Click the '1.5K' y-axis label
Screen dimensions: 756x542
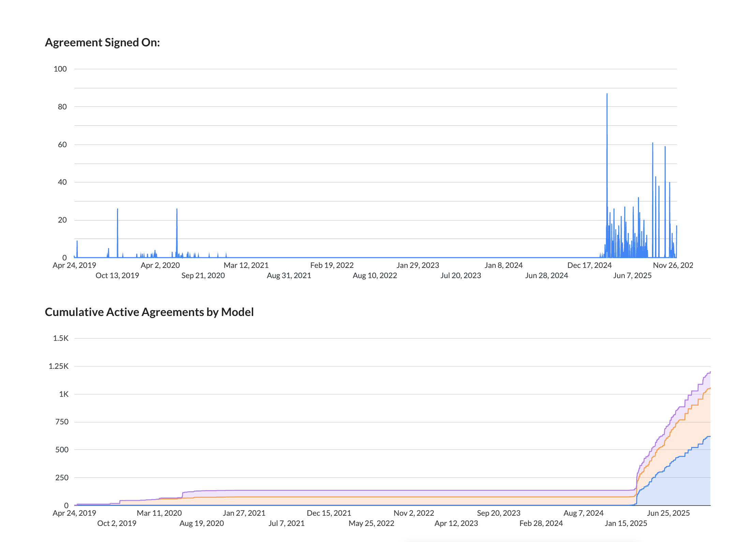click(x=61, y=338)
